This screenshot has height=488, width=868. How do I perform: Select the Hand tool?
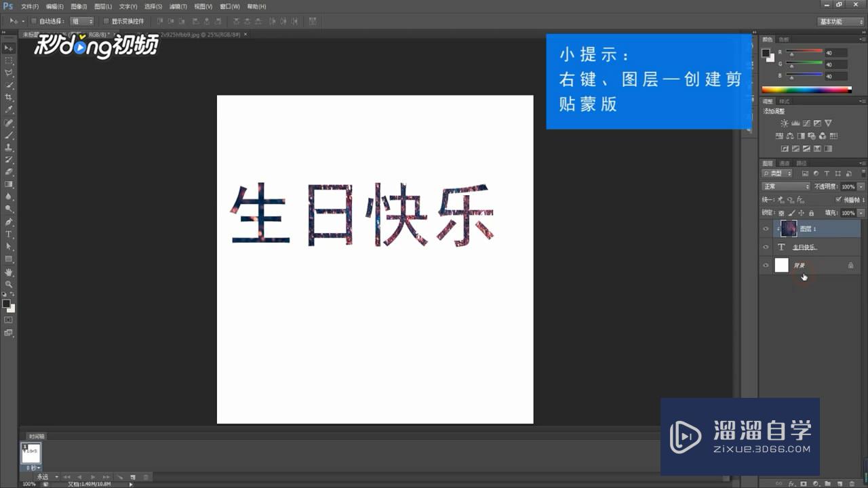pyautogui.click(x=9, y=272)
